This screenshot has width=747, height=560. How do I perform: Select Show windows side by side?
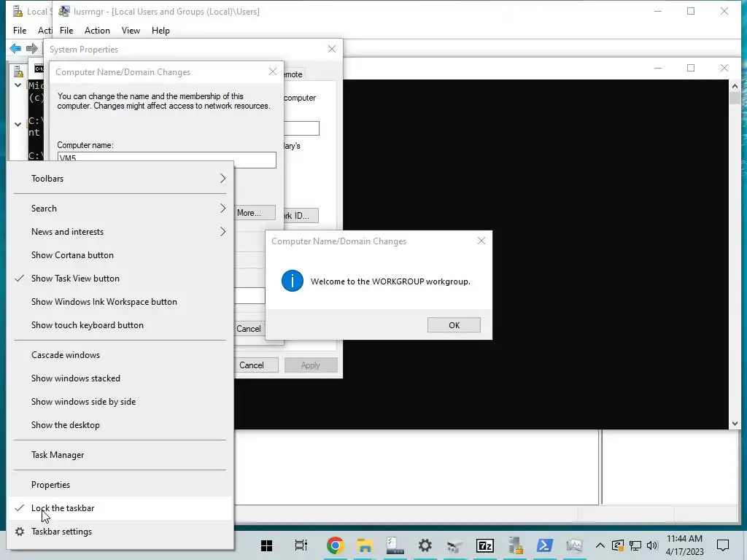coord(120,402)
